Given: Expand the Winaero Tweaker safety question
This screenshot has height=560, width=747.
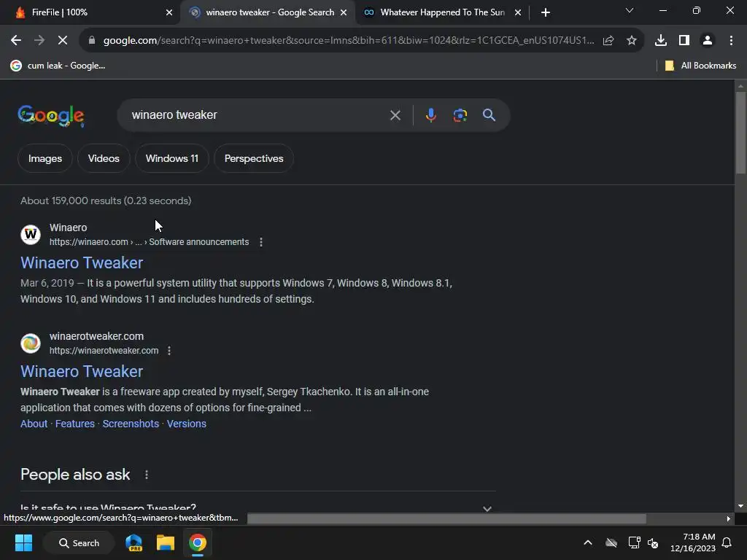Looking at the screenshot, I should (x=258, y=507).
